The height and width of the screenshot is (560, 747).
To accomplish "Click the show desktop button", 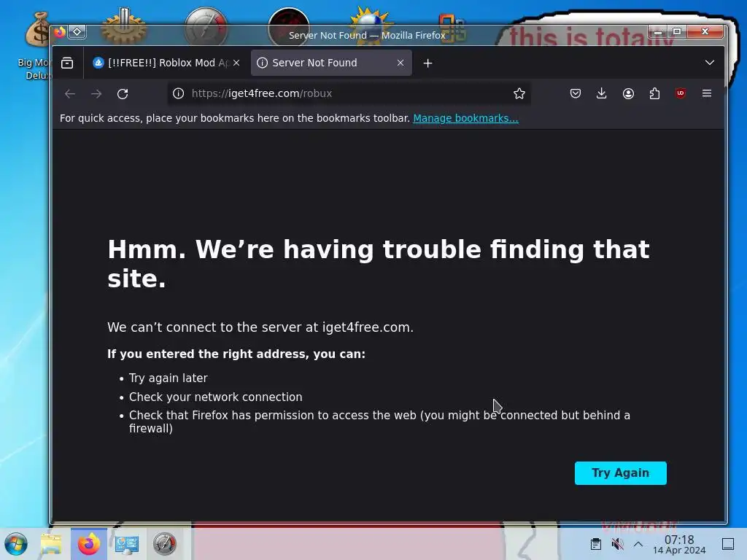I will (x=728, y=544).
